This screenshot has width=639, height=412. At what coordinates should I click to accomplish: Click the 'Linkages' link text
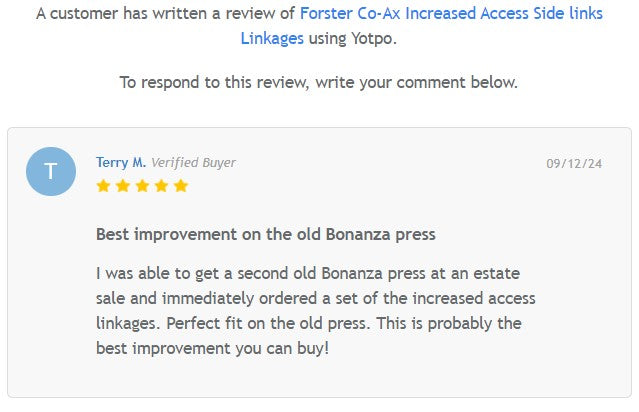[272, 38]
